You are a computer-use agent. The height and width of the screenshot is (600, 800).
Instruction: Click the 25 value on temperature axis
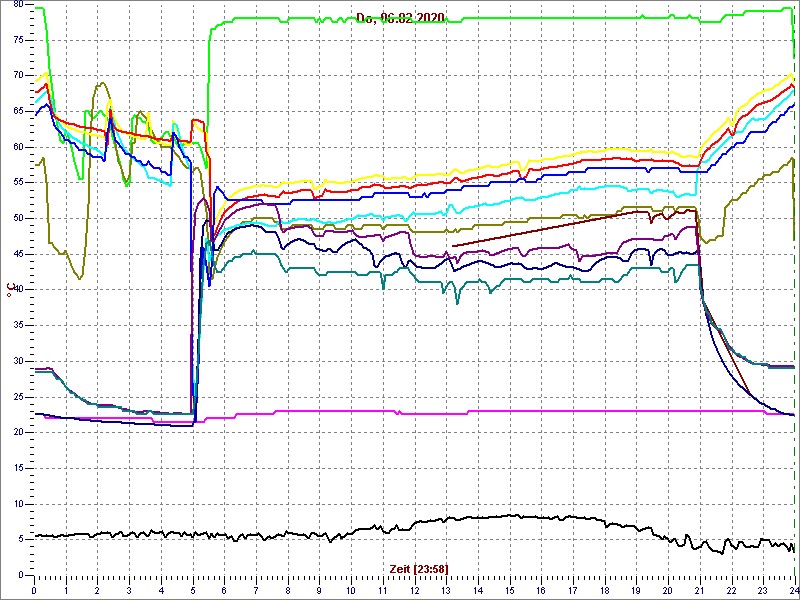click(x=20, y=397)
